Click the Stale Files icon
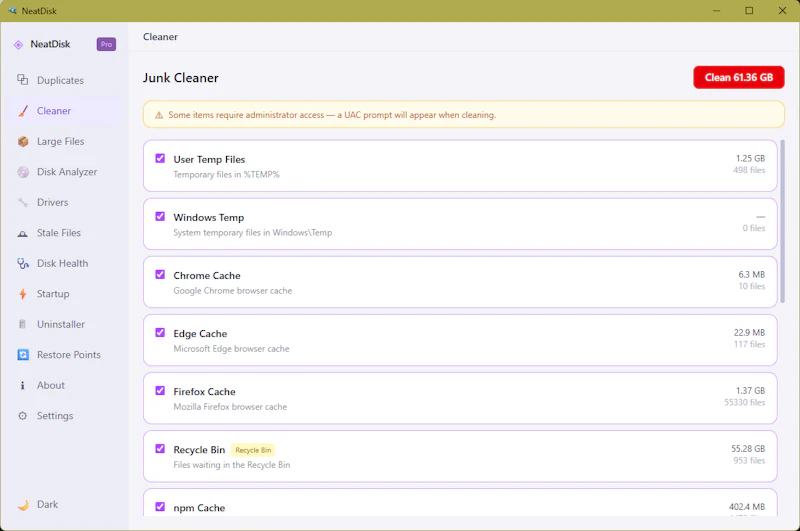 tap(22, 233)
